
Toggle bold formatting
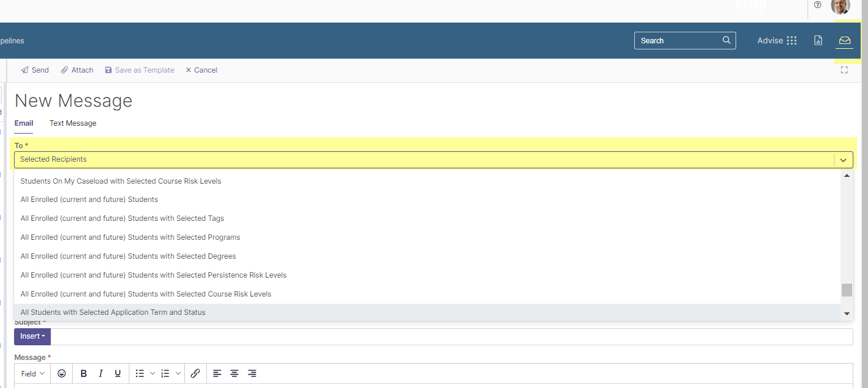[x=84, y=373]
